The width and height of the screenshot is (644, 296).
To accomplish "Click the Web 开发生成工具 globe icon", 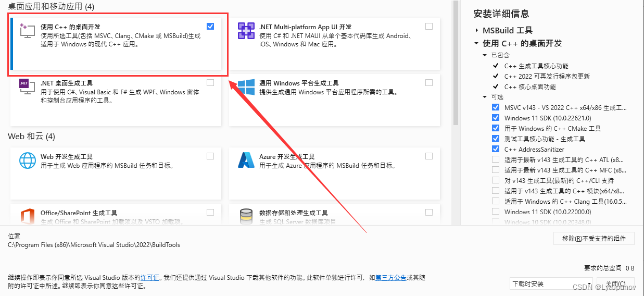I will pos(27,160).
